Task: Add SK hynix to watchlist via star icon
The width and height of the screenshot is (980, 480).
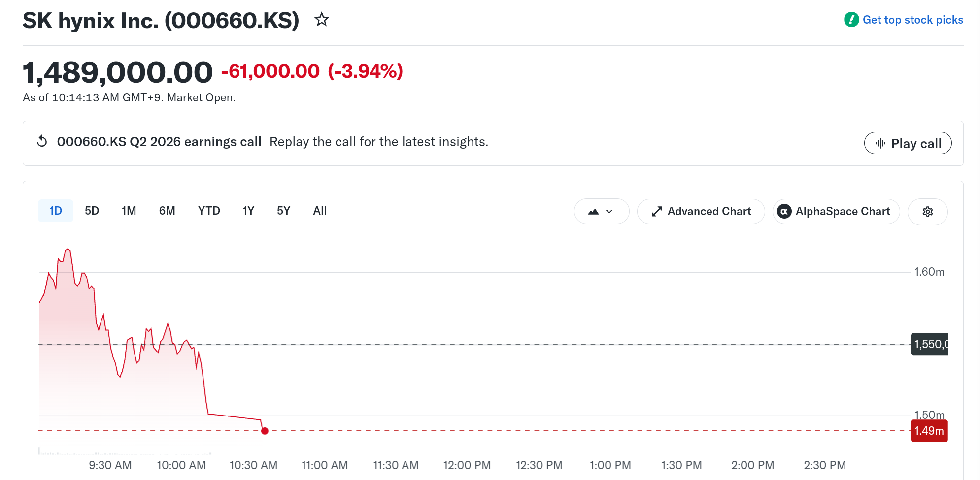Action: pyautogui.click(x=322, y=20)
